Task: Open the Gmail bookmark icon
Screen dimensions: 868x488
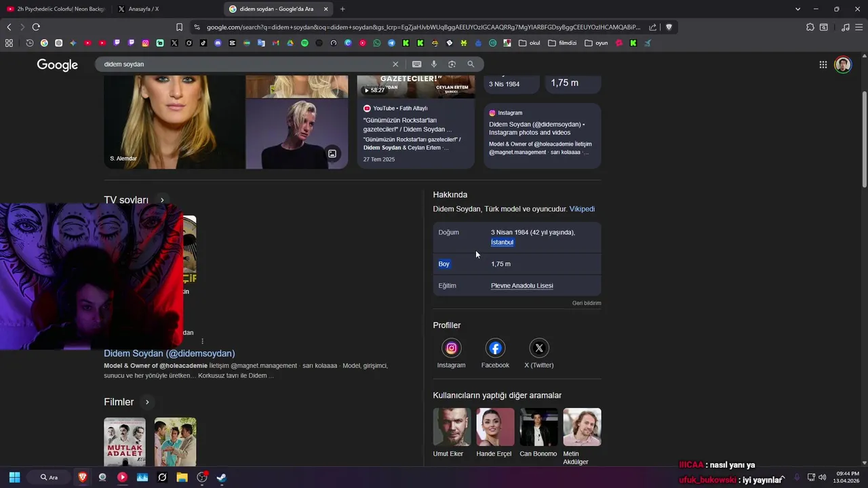Action: click(275, 43)
